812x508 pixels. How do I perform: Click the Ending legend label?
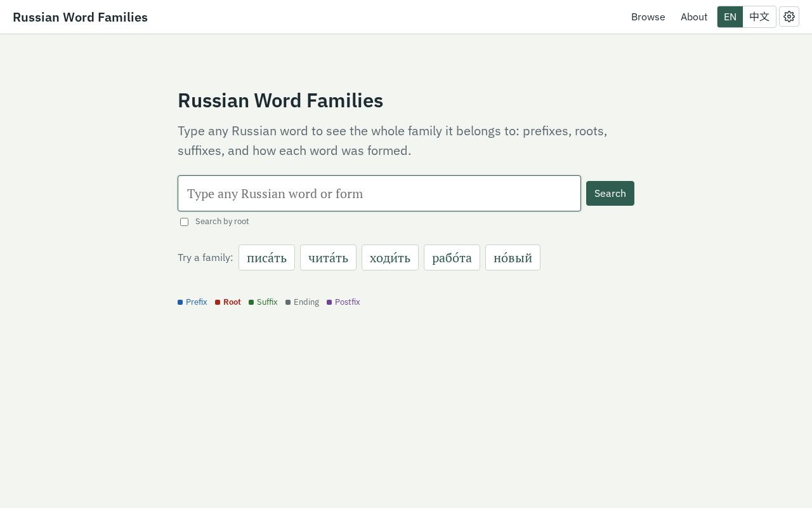click(306, 302)
